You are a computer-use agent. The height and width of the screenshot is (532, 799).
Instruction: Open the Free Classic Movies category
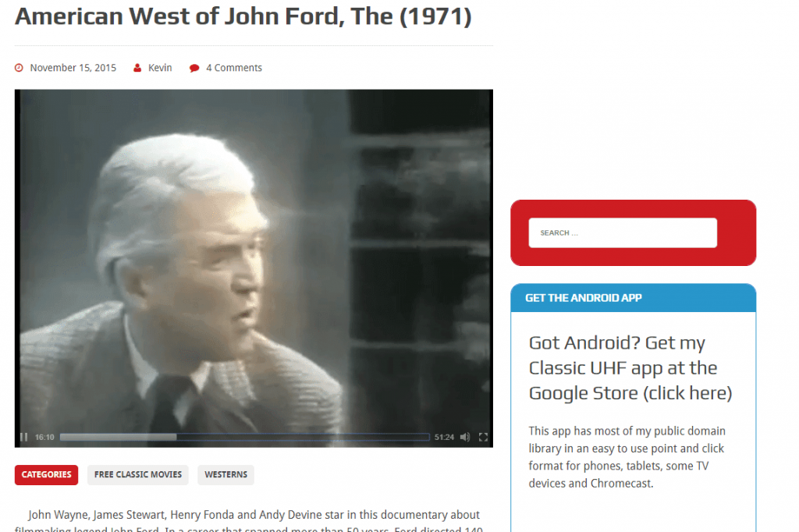[x=138, y=475]
